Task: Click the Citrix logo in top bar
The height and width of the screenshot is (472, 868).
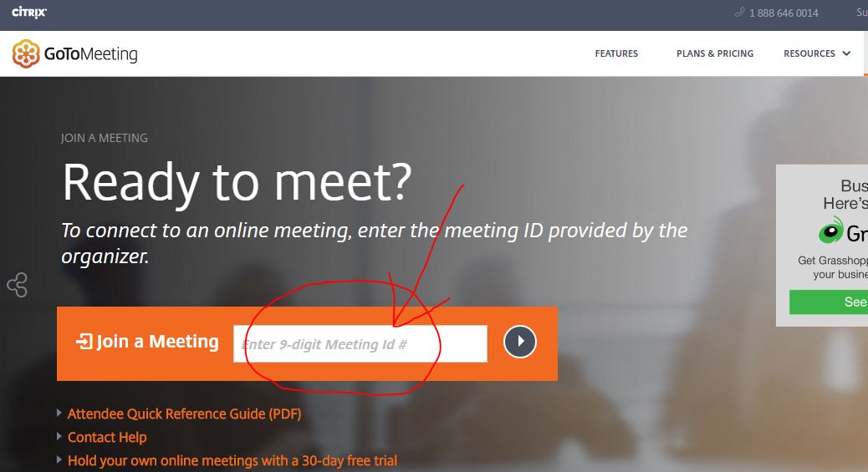Action: (29, 13)
